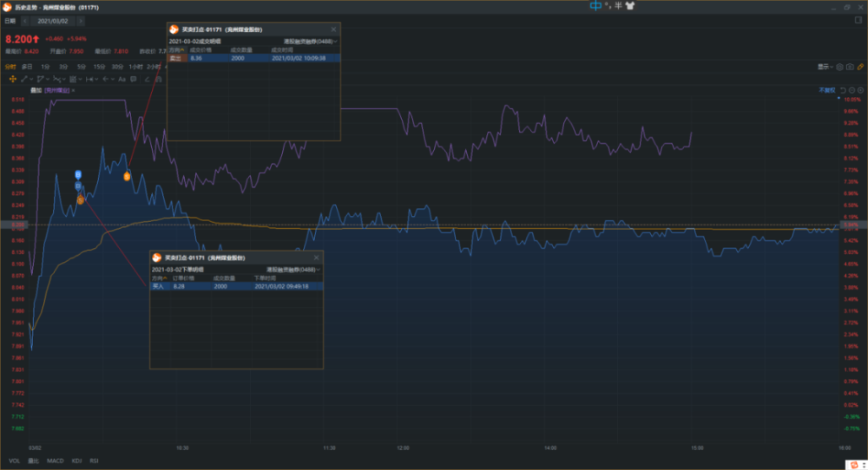
Task: Toggle the side panel icon at top right
Action: click(859, 19)
